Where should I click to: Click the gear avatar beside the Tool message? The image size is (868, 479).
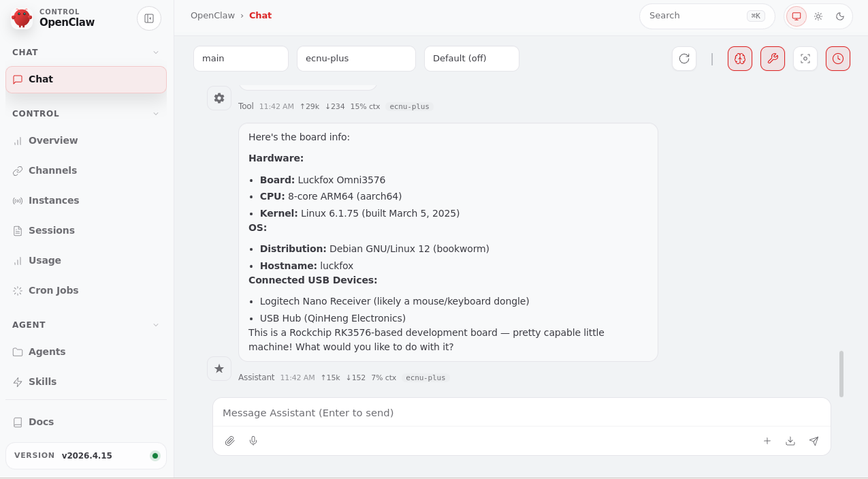[x=219, y=98]
